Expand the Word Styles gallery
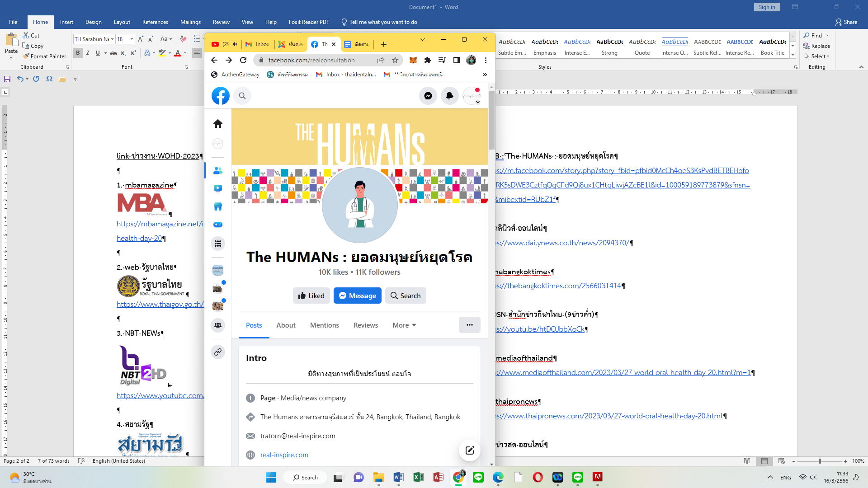The image size is (868, 488). [x=793, y=55]
